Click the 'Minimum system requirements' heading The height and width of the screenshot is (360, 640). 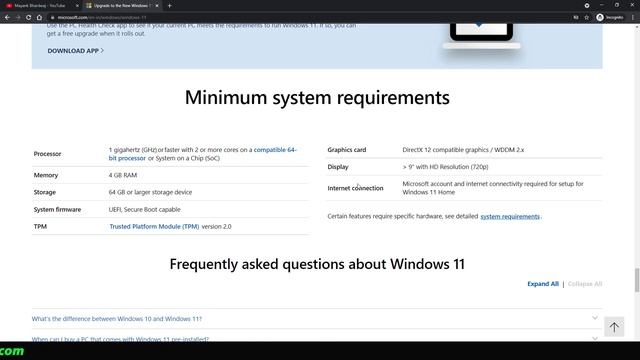coord(317,98)
